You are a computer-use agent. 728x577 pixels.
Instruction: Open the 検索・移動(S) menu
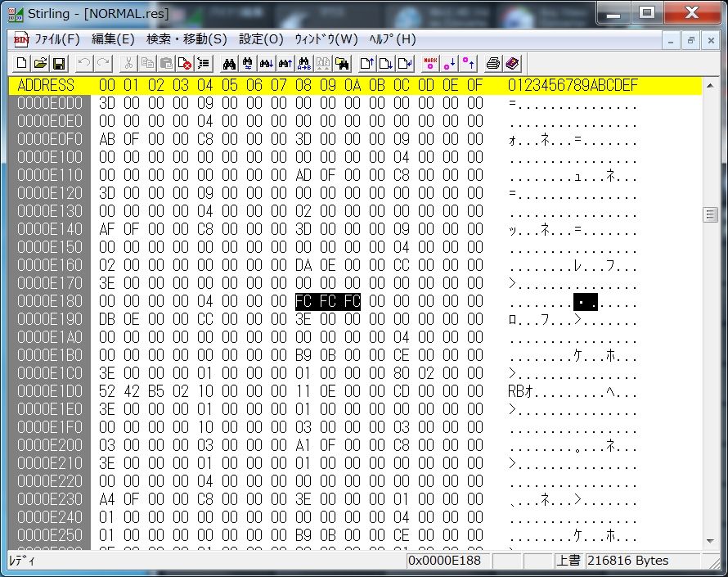(169, 38)
